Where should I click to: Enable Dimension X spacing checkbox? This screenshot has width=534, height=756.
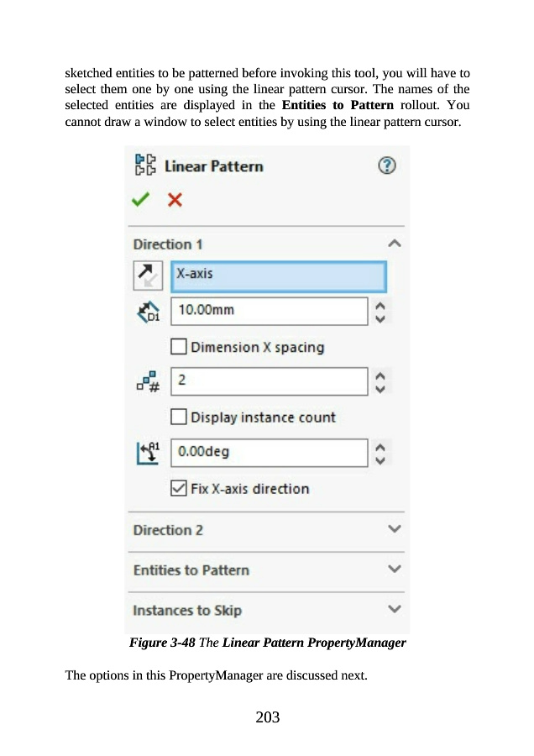pyautogui.click(x=179, y=347)
